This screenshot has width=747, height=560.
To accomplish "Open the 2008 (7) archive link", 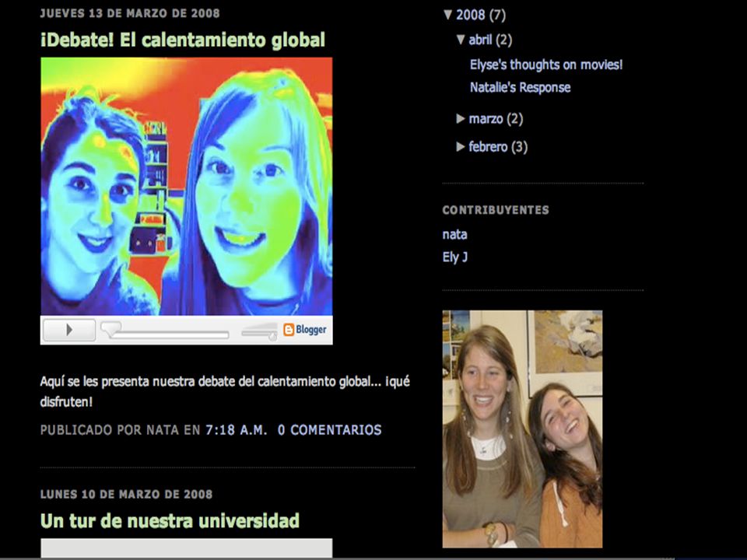I will click(470, 15).
